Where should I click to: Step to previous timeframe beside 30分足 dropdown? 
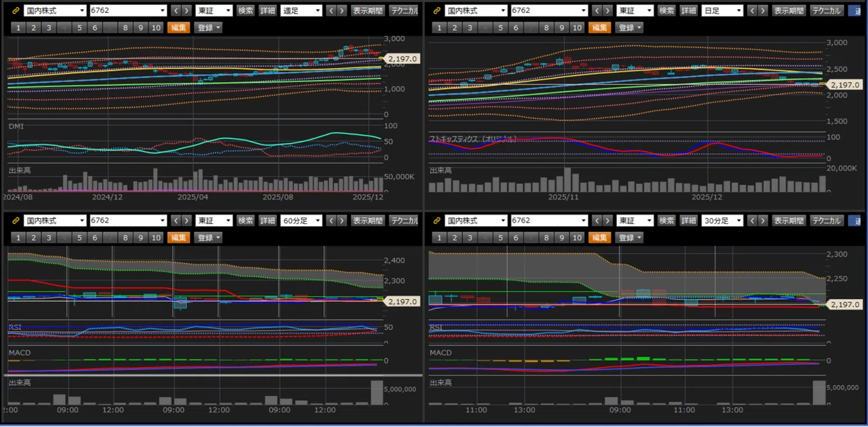click(752, 220)
